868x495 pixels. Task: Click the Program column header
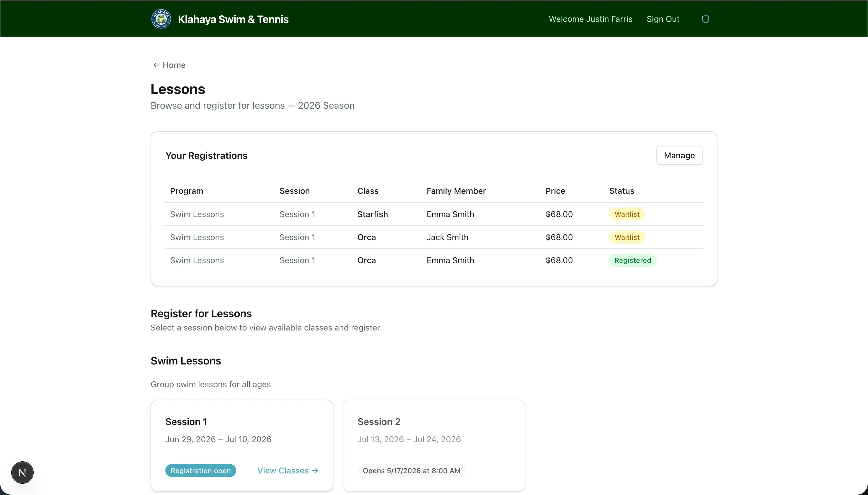coord(187,191)
